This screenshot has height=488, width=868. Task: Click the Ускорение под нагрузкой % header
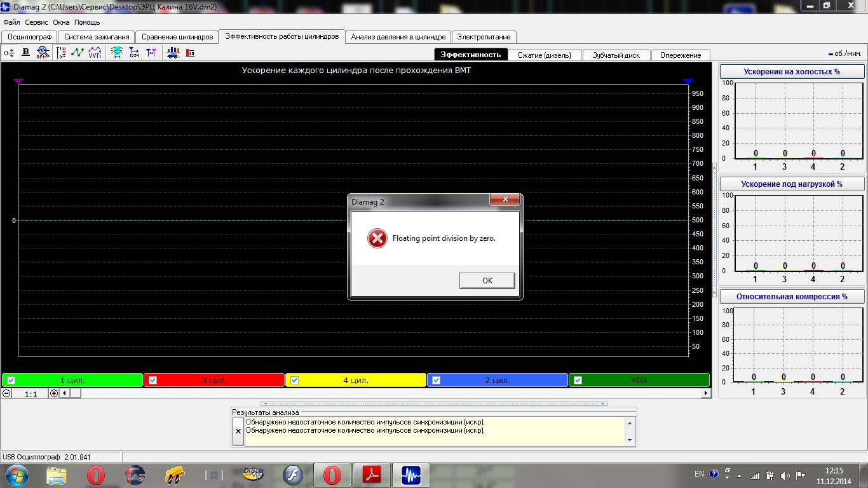point(792,184)
